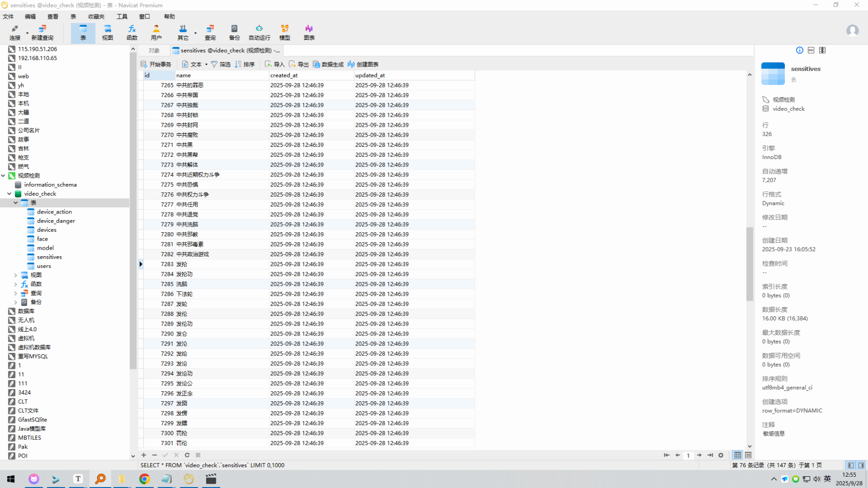Click the 新建查询 (New Query) toolbar icon
868x488 pixels.
coord(42,32)
